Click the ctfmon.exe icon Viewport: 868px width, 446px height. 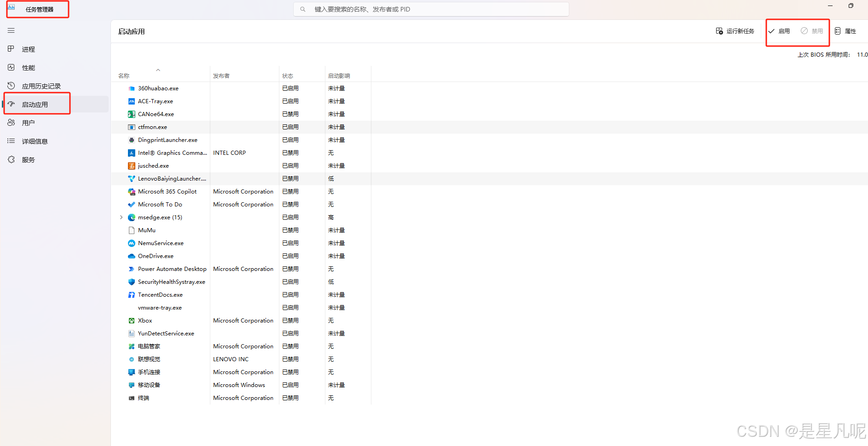pos(132,127)
